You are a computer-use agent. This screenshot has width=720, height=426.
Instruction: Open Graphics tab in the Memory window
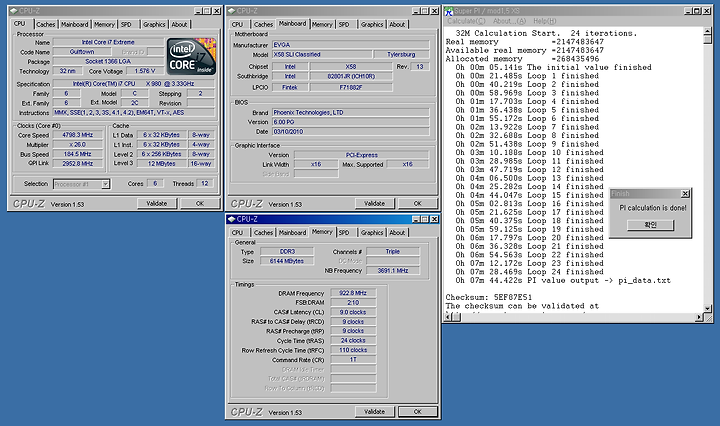[x=371, y=233]
